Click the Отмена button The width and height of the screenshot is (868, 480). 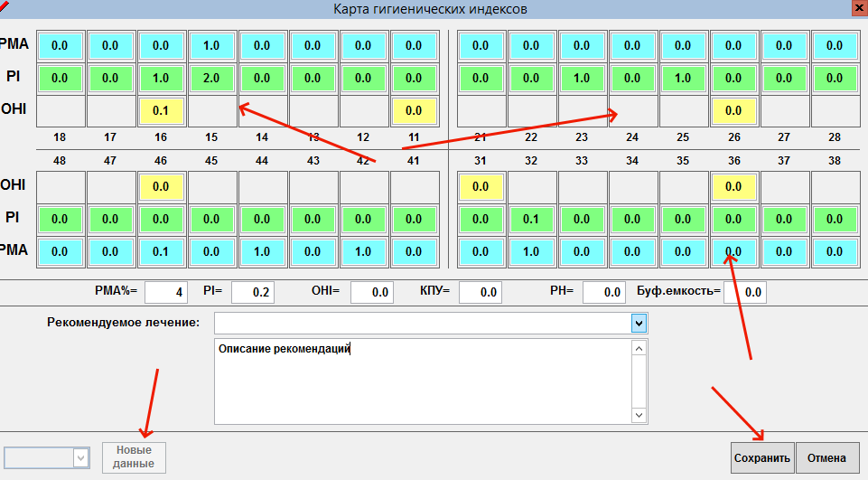[x=827, y=457]
